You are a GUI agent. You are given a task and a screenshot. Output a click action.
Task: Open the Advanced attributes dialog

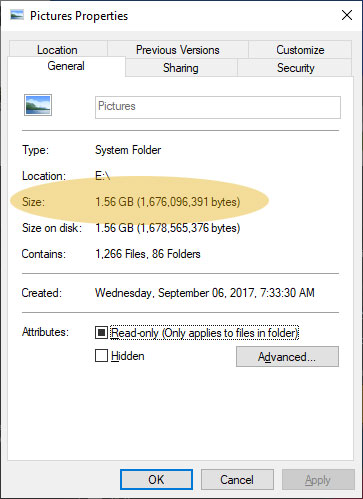pos(287,357)
